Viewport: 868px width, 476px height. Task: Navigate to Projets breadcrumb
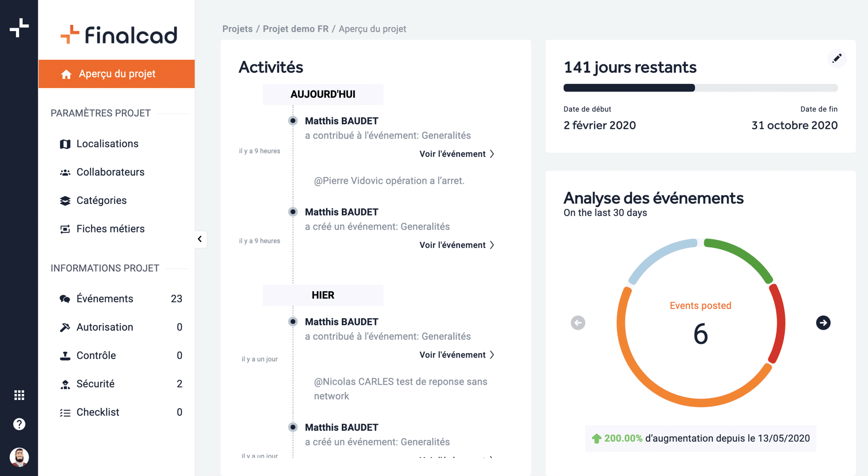tap(237, 29)
